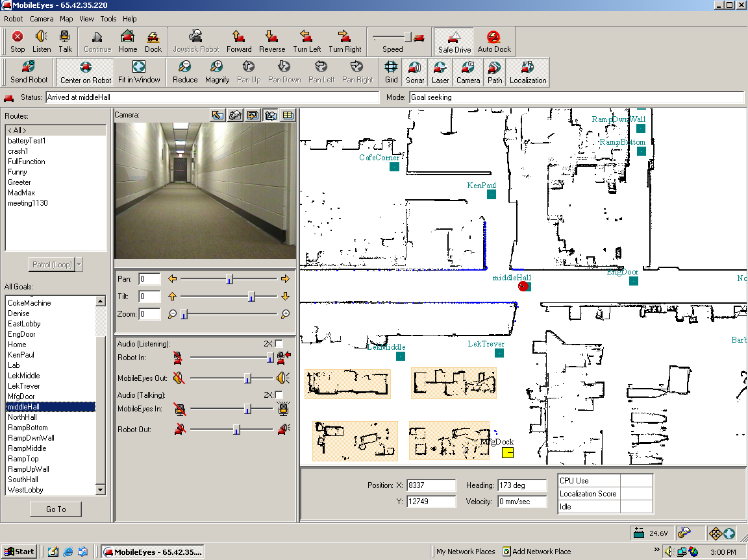Click the MfgDock yellow marker on map
The height and width of the screenshot is (560, 748).
(x=508, y=452)
